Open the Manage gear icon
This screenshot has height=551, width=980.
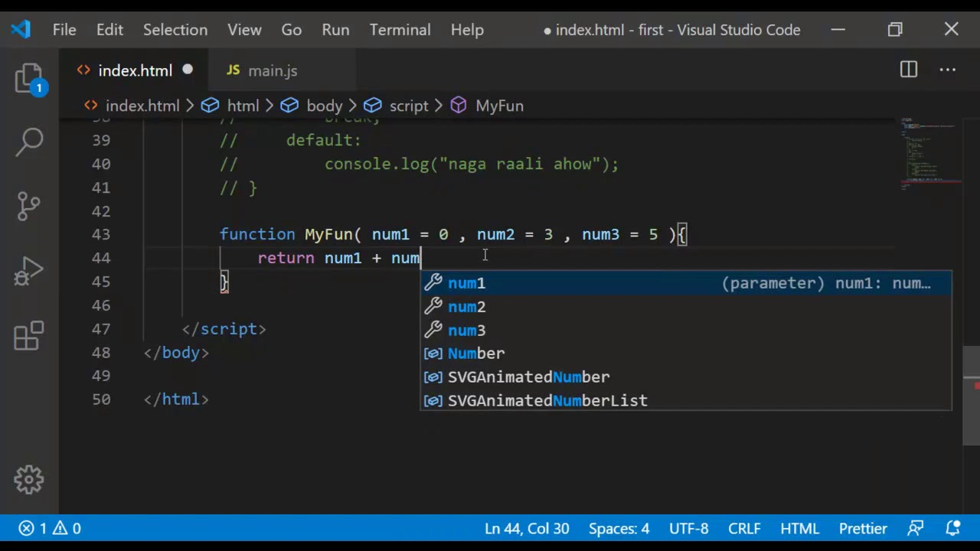pos(29,480)
